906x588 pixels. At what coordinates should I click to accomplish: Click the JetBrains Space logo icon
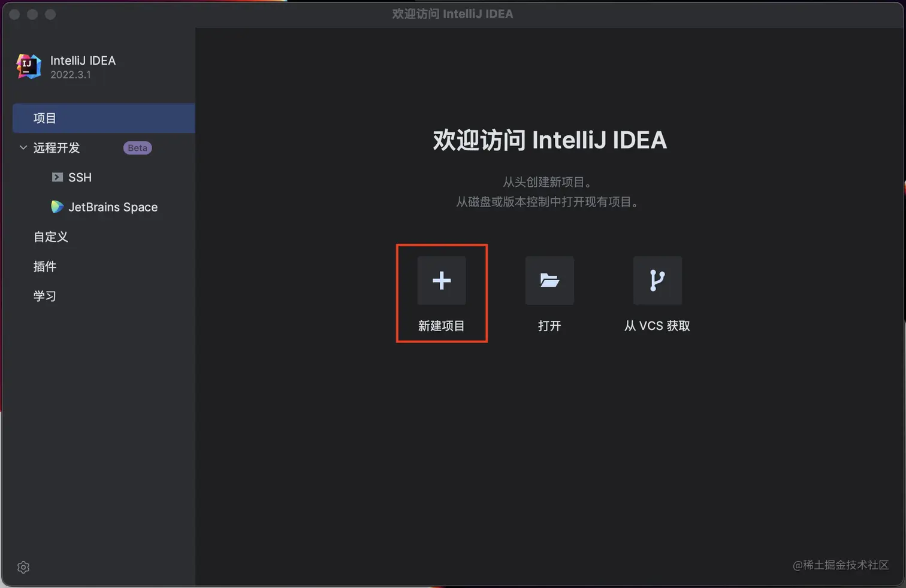tap(58, 207)
